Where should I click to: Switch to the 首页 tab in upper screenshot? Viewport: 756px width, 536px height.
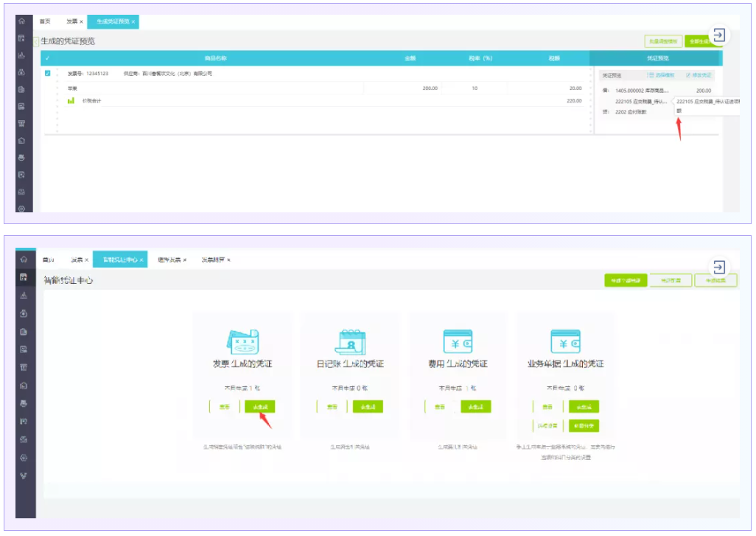(x=45, y=22)
